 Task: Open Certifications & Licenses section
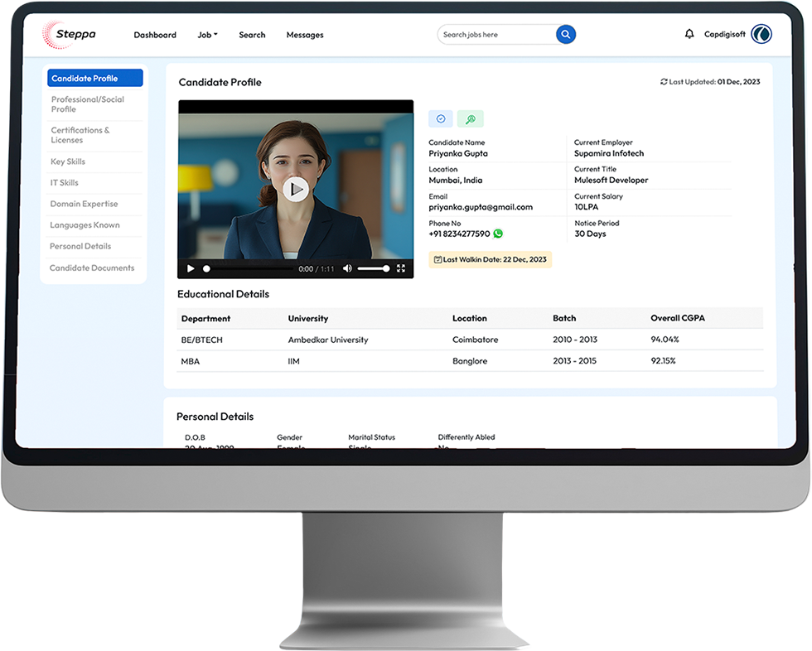[80, 135]
